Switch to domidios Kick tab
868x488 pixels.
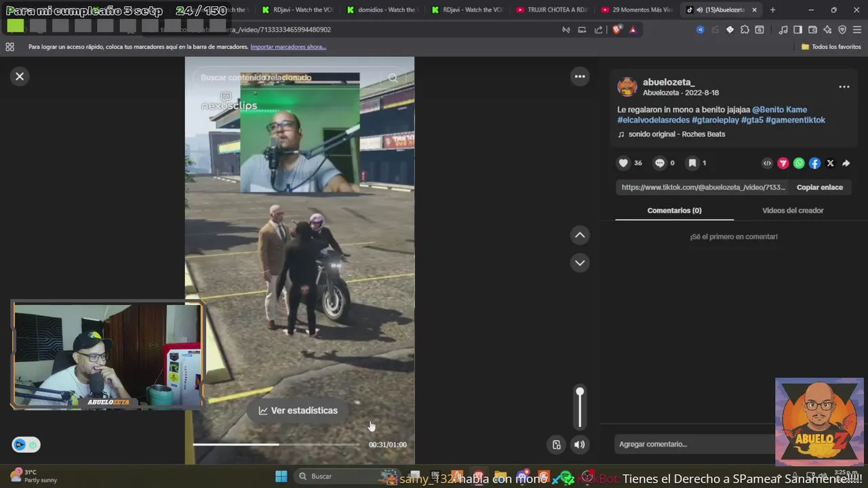point(381,9)
